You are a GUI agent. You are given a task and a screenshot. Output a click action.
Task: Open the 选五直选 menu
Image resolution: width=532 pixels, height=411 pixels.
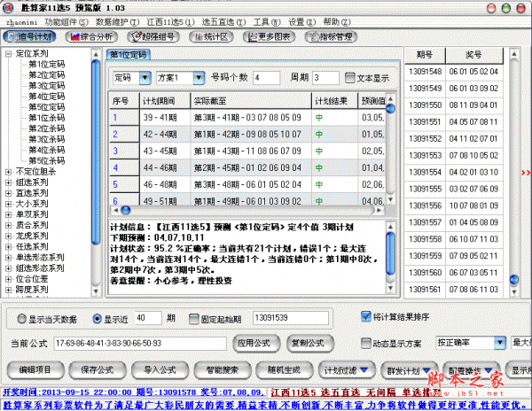click(223, 22)
